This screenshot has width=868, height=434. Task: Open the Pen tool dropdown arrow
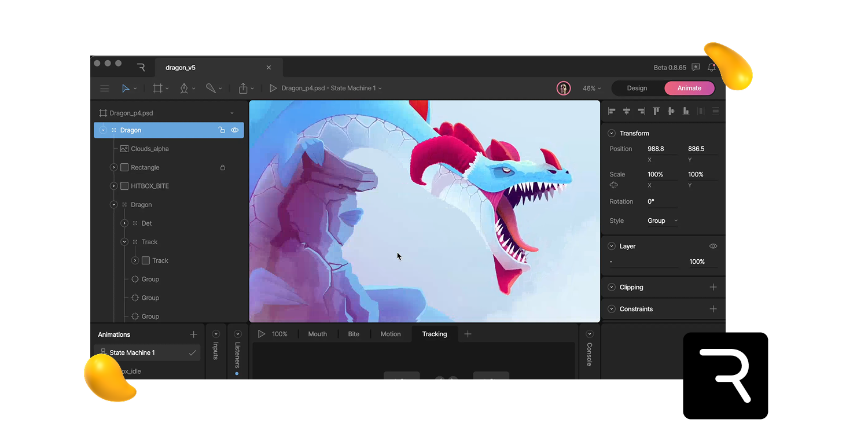click(194, 89)
